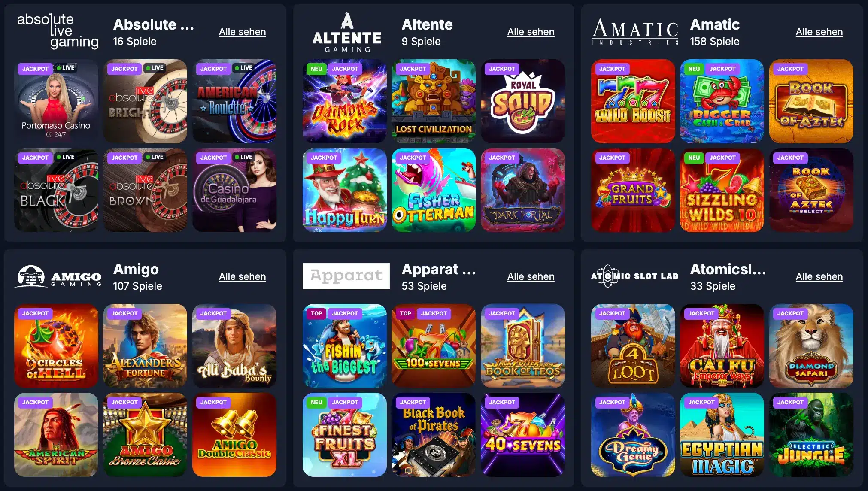Image resolution: width=868 pixels, height=491 pixels.
Task: Open the Egyptian Magic game tile
Action: pyautogui.click(x=722, y=435)
